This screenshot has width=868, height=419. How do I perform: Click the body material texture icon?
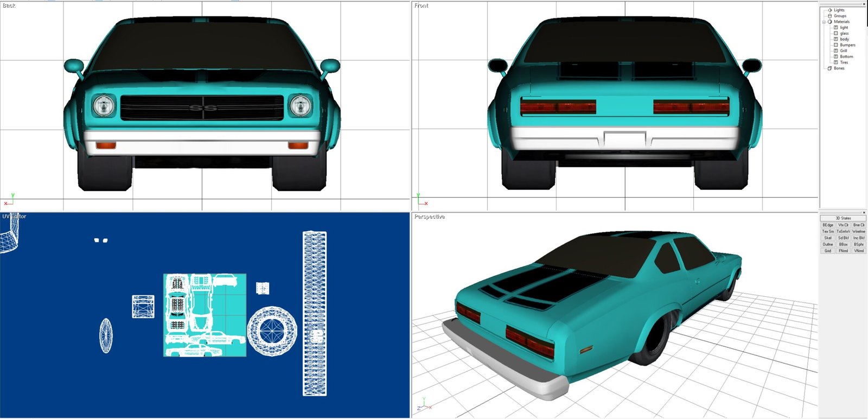click(x=835, y=39)
